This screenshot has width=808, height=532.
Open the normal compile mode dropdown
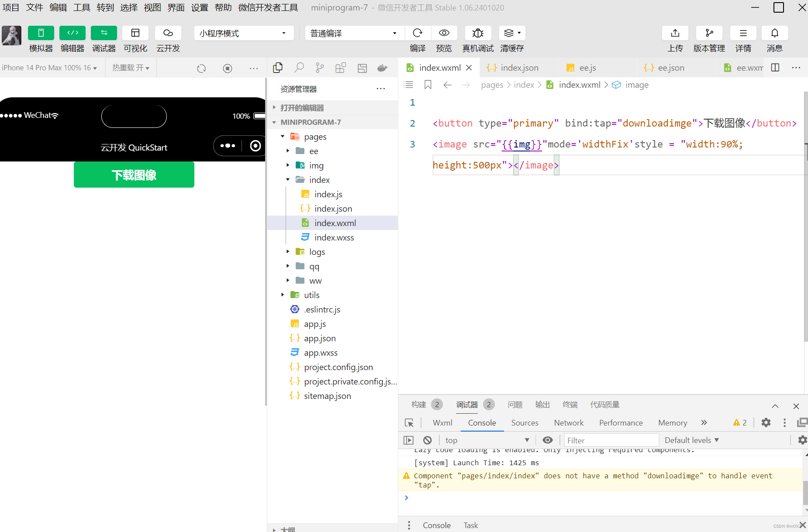pos(355,33)
